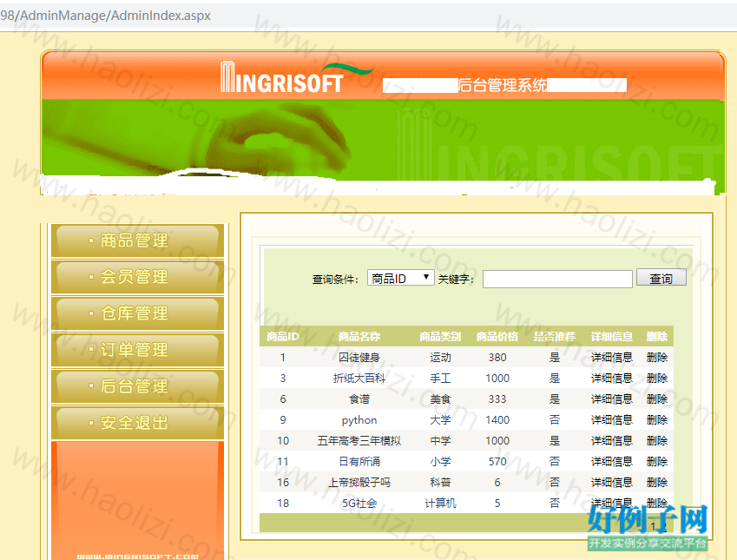The width and height of the screenshot is (737, 560).
Task: Click the 商品类别 column header
Action: 440,337
